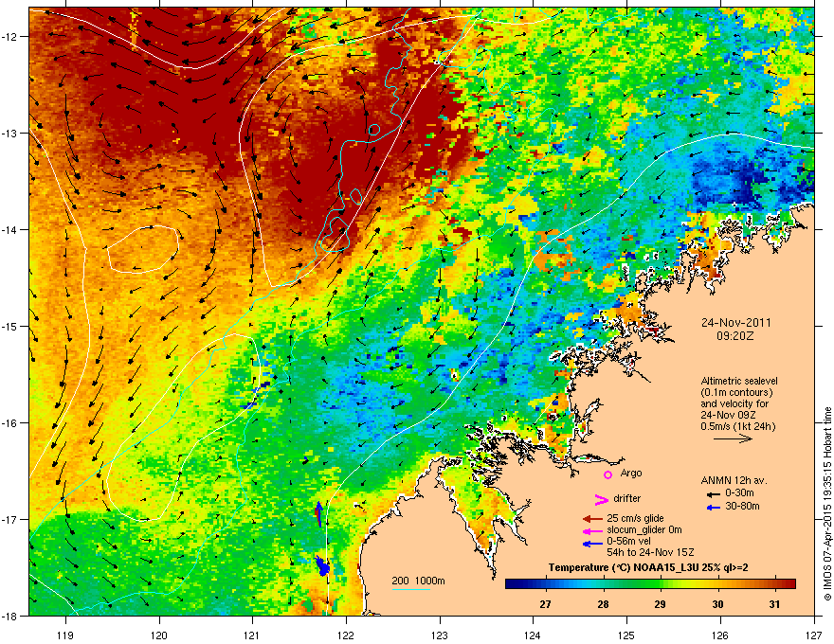834x644 pixels.
Task: Click the '24-Nov-2011' date label
Action: click(735, 323)
